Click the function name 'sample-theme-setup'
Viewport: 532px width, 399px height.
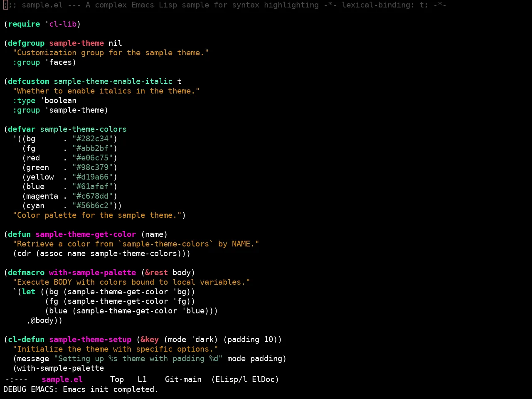coord(90,340)
